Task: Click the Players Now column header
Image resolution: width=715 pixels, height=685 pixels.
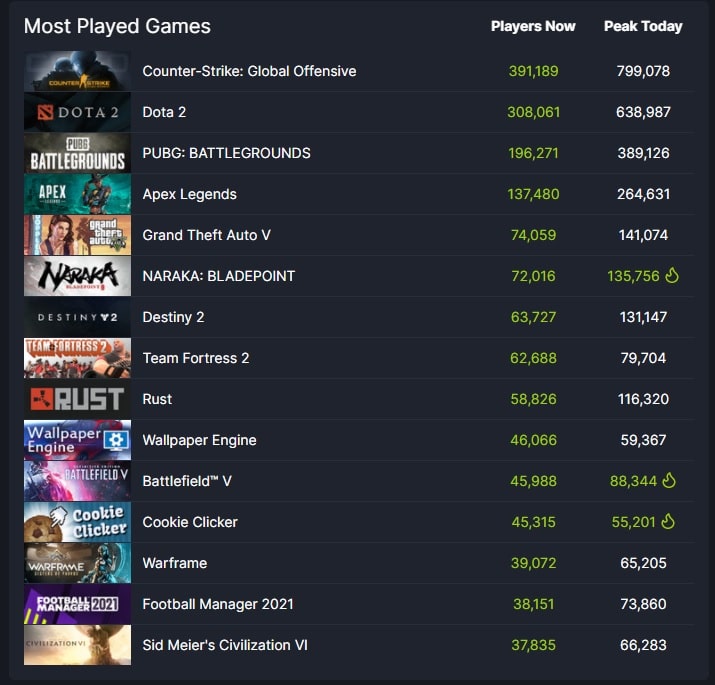Action: pos(533,26)
